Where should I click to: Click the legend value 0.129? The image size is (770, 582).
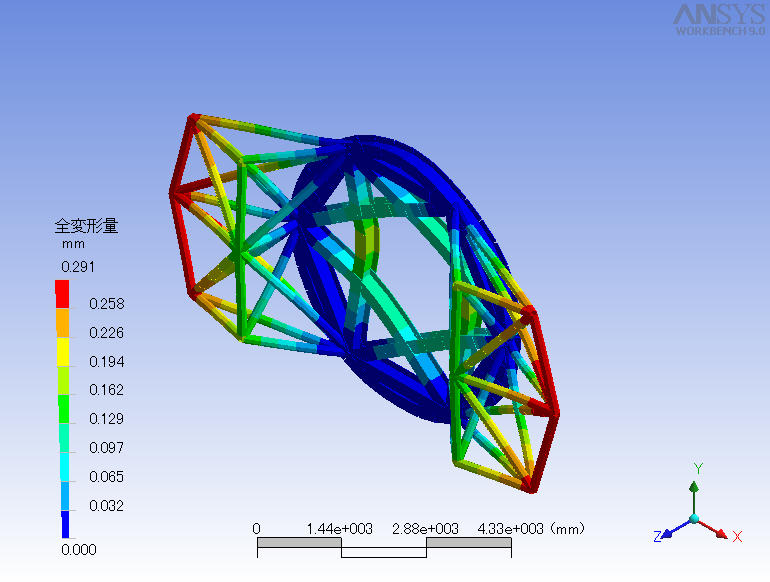click(x=107, y=418)
